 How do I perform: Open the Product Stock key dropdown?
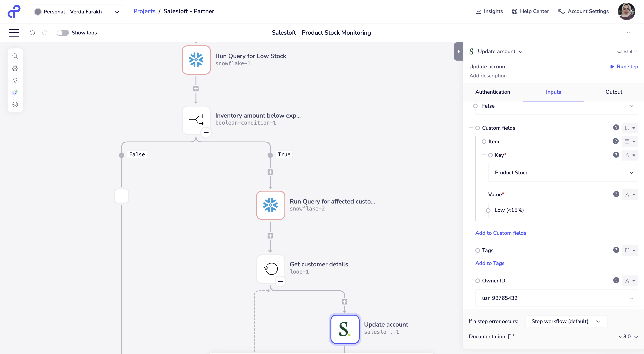pyautogui.click(x=563, y=172)
